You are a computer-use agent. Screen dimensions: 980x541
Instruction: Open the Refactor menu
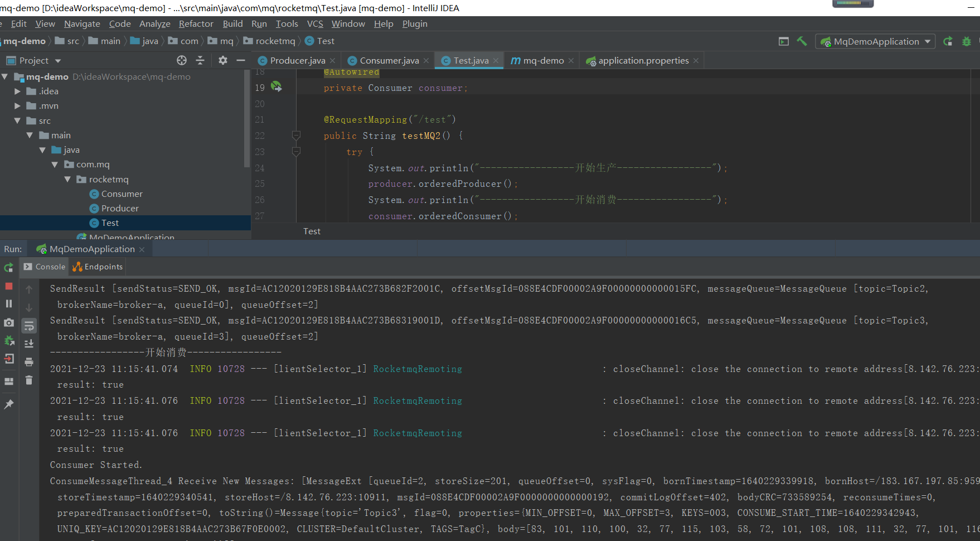(x=196, y=23)
